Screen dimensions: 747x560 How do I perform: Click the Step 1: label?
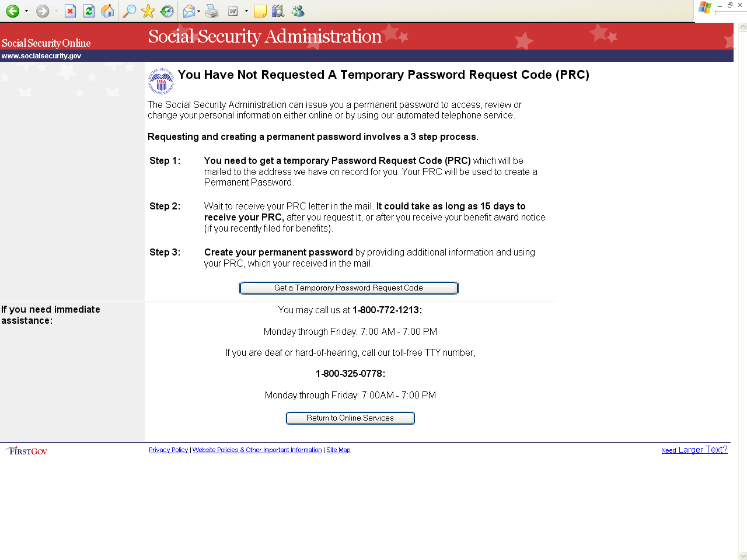(165, 161)
